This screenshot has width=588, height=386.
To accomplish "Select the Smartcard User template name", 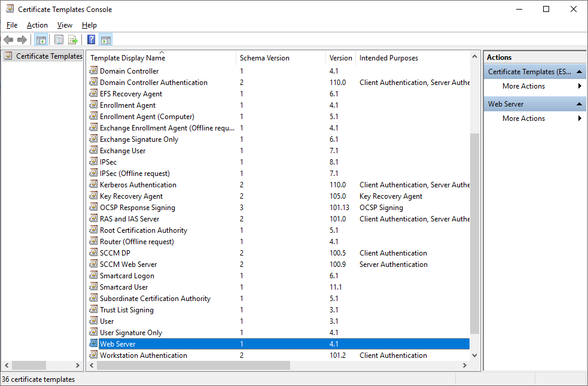I will [x=124, y=287].
